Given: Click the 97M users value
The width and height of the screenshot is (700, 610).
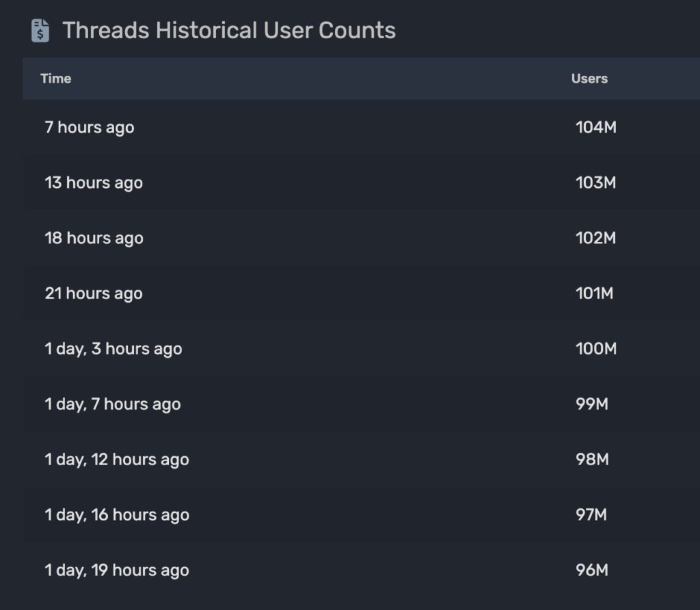Looking at the screenshot, I should (x=591, y=514).
